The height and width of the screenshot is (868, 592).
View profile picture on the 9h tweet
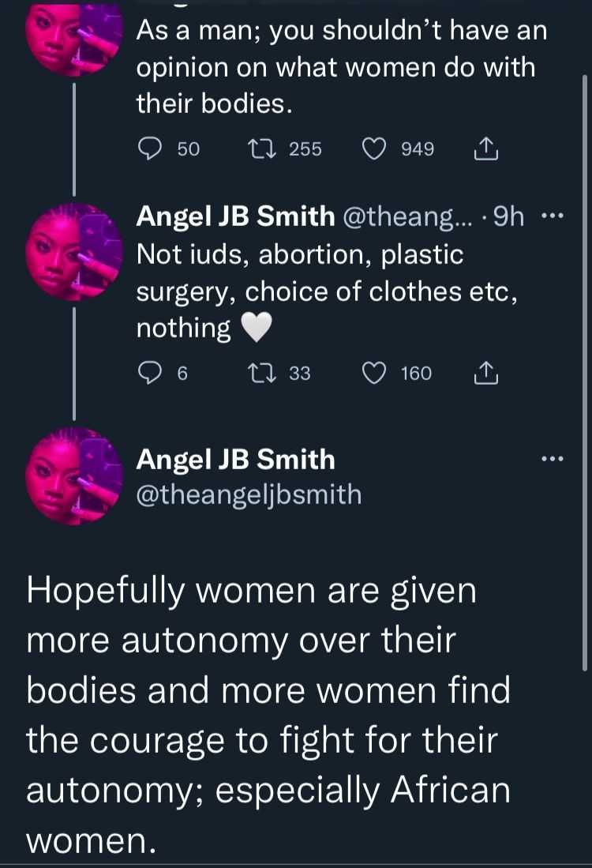[x=75, y=252]
